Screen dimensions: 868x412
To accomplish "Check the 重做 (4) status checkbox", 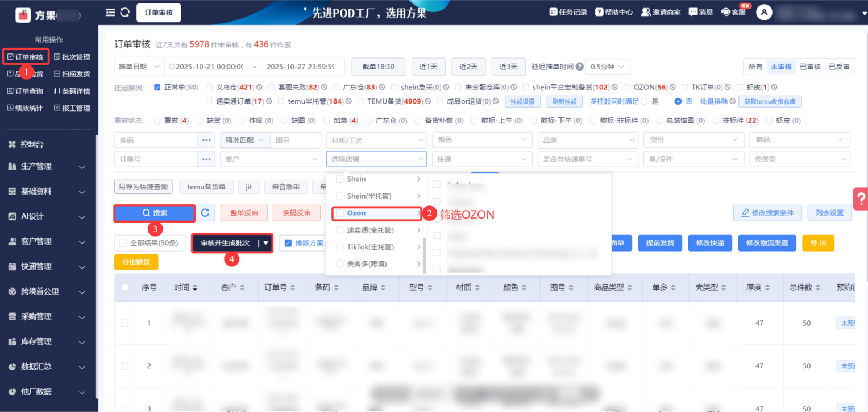I will 157,121.
